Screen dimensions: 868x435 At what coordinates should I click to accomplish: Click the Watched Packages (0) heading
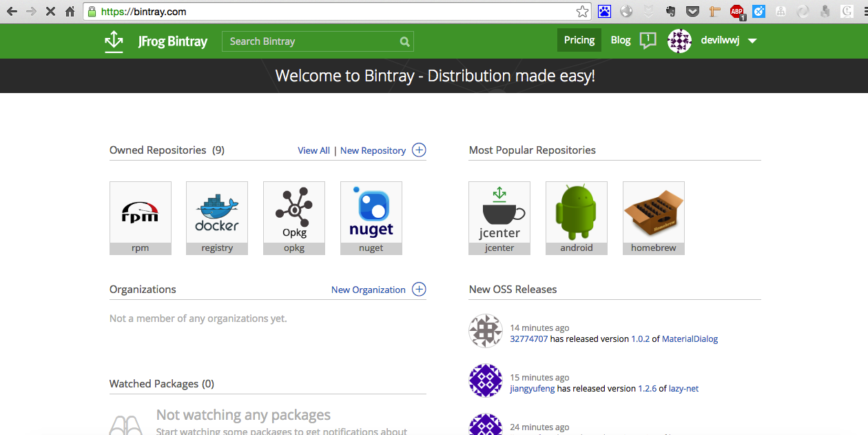[162, 383]
